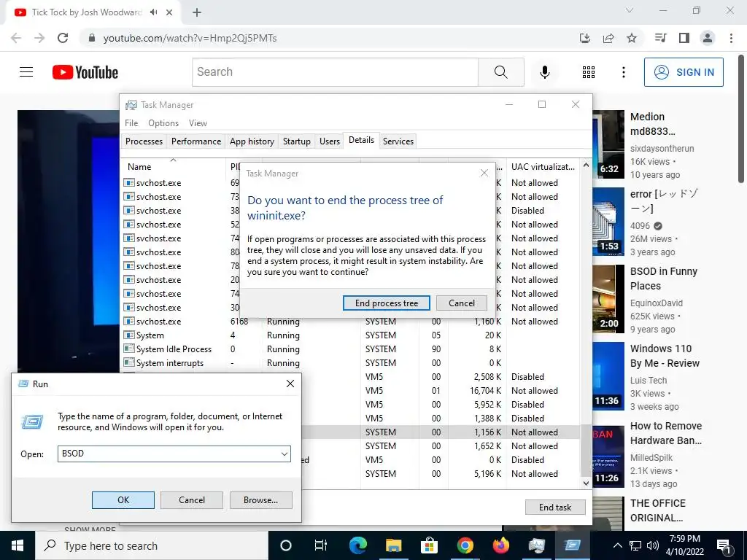Reload the YouTube page
Viewport: 747px width, 560px height.
63,38
